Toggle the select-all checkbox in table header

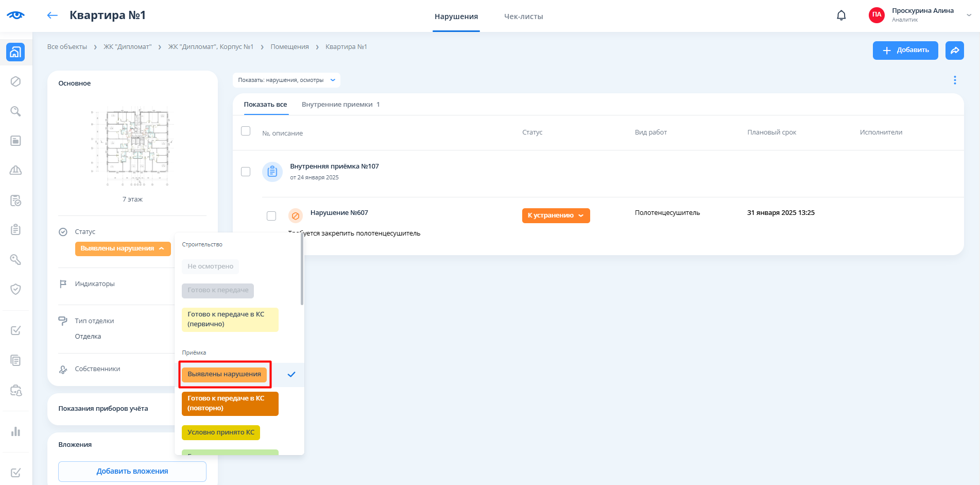tap(246, 131)
